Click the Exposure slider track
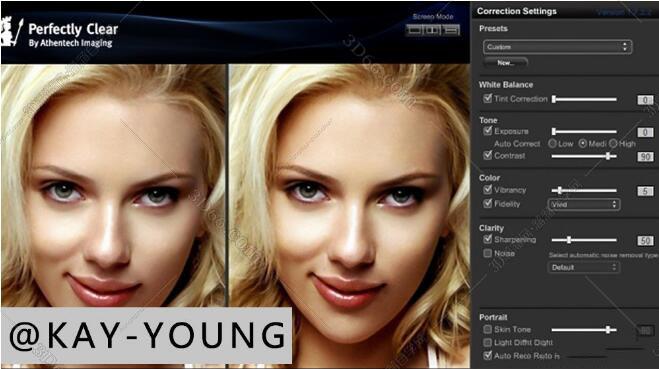 coord(585,132)
